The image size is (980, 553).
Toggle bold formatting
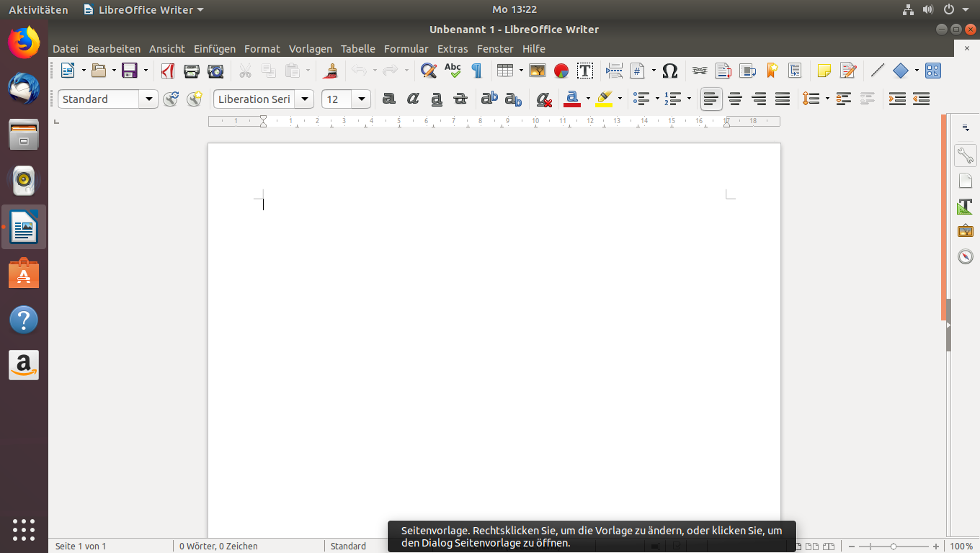click(389, 99)
